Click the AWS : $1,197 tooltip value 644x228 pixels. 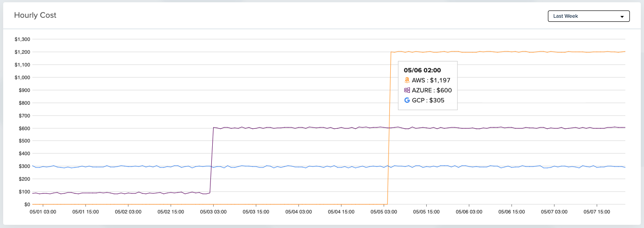[431, 80]
